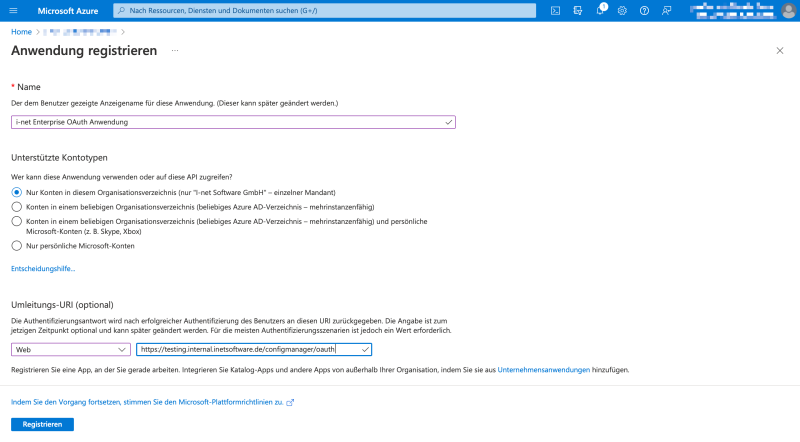Open the more options ellipsis beside title
Screen dimensions: 800x442
tap(175, 50)
